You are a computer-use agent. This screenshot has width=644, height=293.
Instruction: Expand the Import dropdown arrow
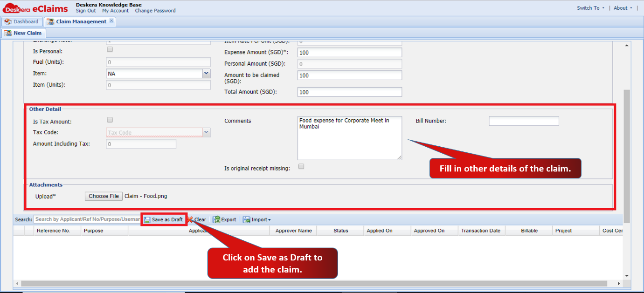point(269,220)
